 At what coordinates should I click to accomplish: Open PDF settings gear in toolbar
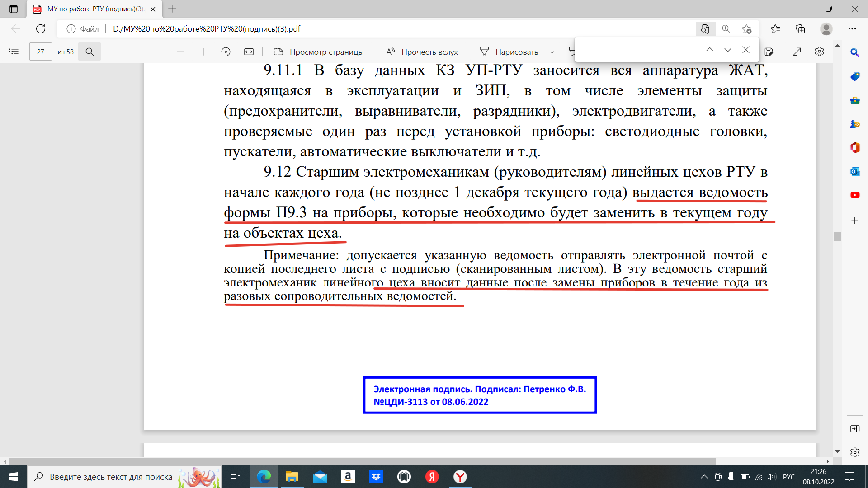pyautogui.click(x=819, y=52)
